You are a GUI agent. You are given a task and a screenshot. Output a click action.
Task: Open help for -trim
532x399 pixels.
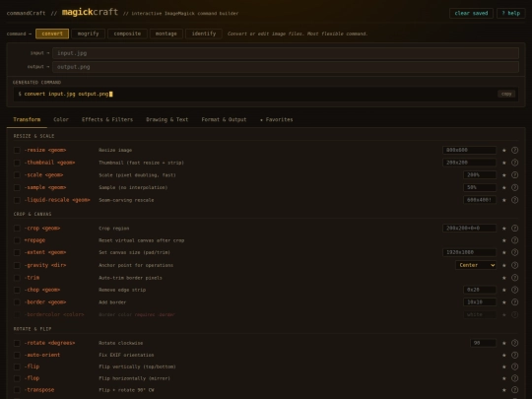click(x=514, y=278)
